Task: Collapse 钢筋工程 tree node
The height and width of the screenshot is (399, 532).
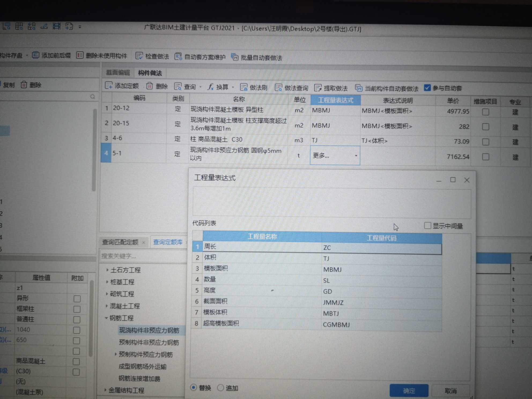Action: point(106,318)
